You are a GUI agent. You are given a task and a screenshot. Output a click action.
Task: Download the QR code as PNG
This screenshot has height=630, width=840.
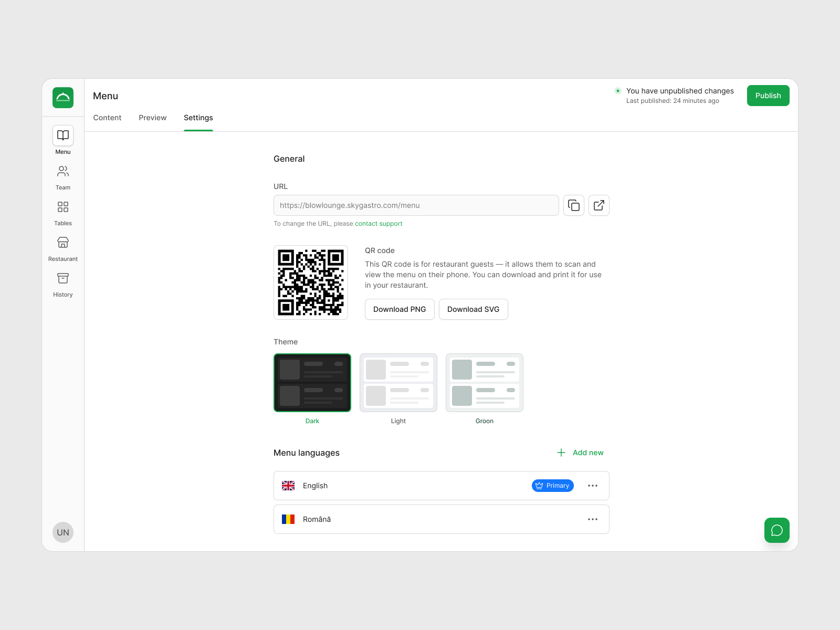[400, 309]
